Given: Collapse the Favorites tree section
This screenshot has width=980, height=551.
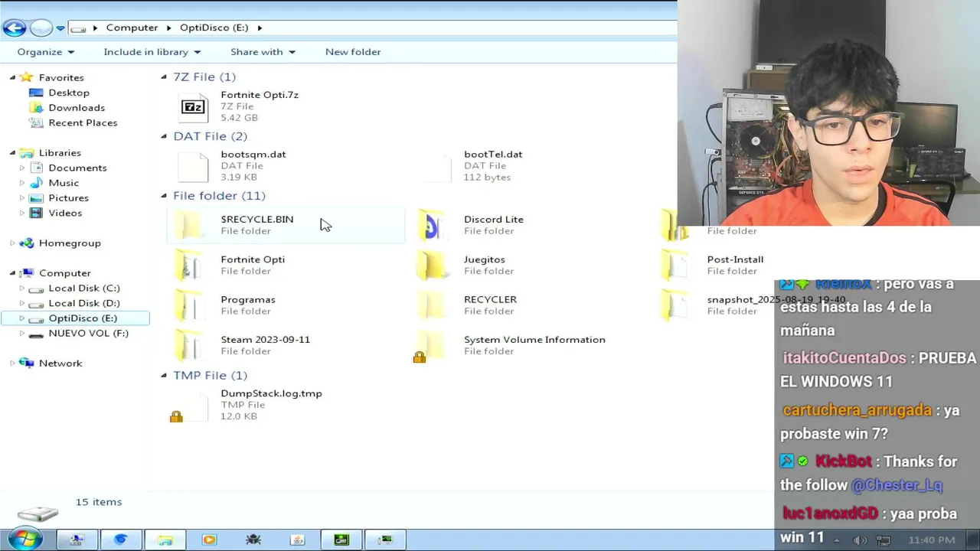Looking at the screenshot, I should point(12,77).
